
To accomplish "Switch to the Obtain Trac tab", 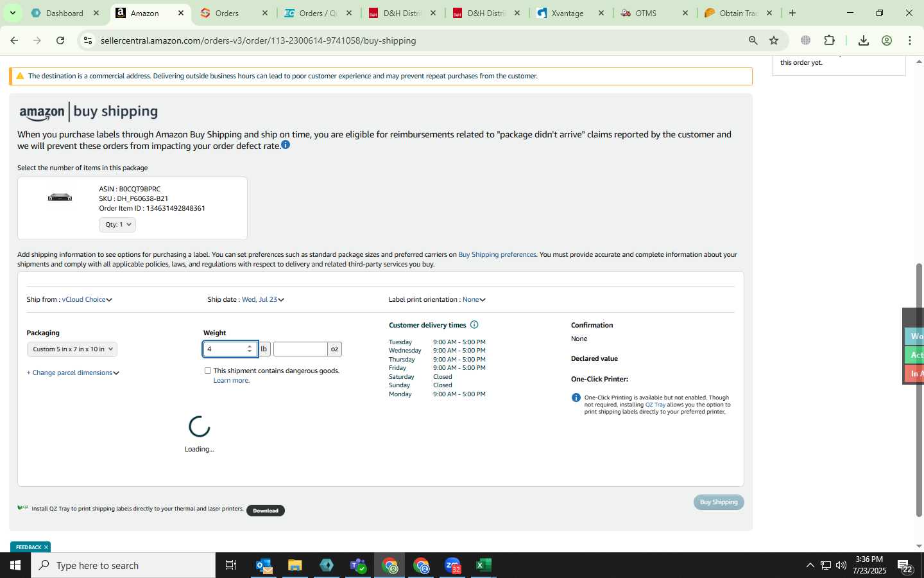I will [739, 13].
